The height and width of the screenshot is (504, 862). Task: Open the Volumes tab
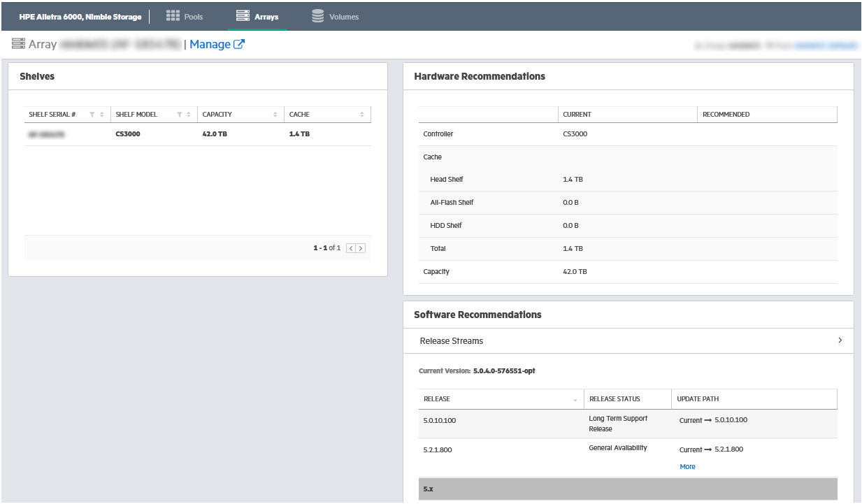point(335,17)
